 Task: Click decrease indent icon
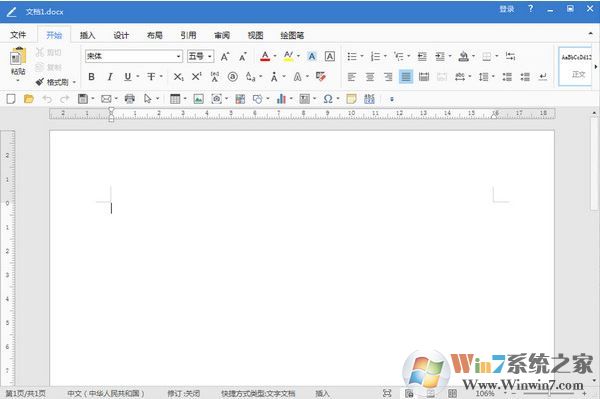(422, 57)
